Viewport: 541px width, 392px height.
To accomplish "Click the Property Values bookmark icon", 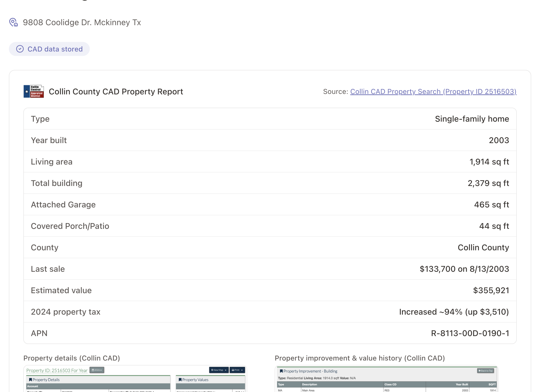I will tap(180, 379).
